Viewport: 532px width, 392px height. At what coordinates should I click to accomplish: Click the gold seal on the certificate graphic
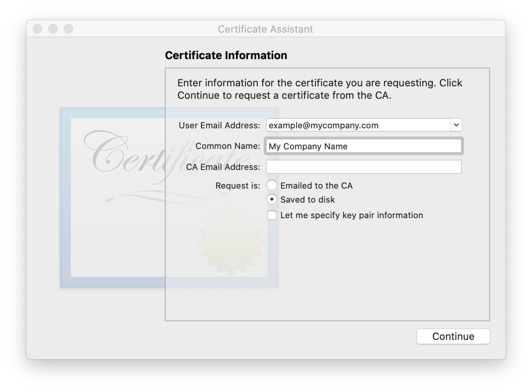coord(231,241)
